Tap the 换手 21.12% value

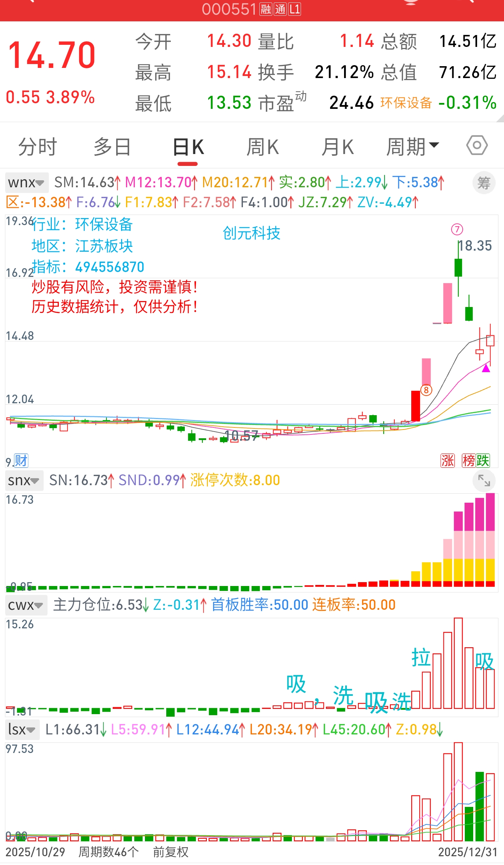(344, 72)
